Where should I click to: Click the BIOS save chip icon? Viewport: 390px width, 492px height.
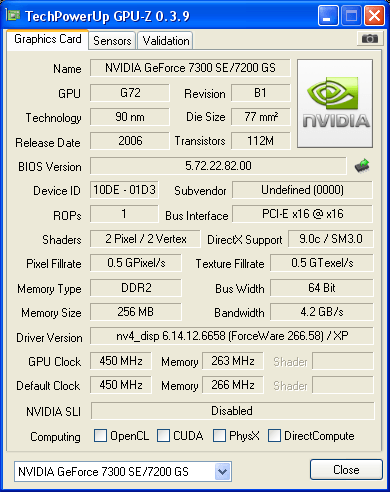[x=362, y=166]
